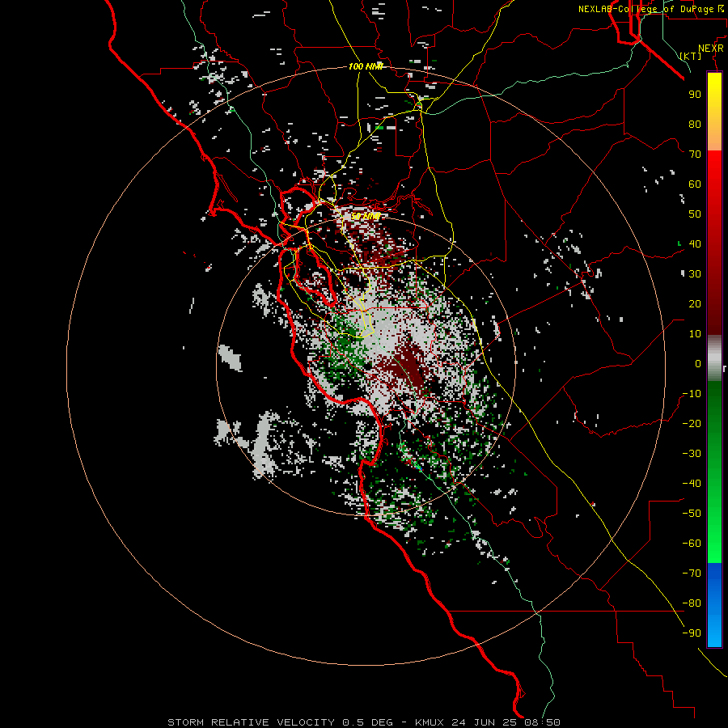
Task: Click the -60 value on velocity scale
Action: click(692, 544)
